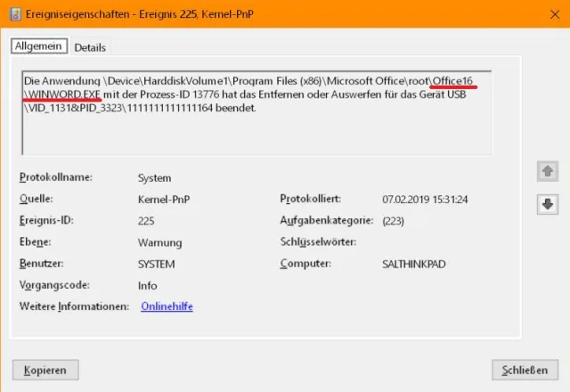Copy event details with Kopieren button
Image resolution: width=570 pixels, height=392 pixels.
click(x=45, y=371)
